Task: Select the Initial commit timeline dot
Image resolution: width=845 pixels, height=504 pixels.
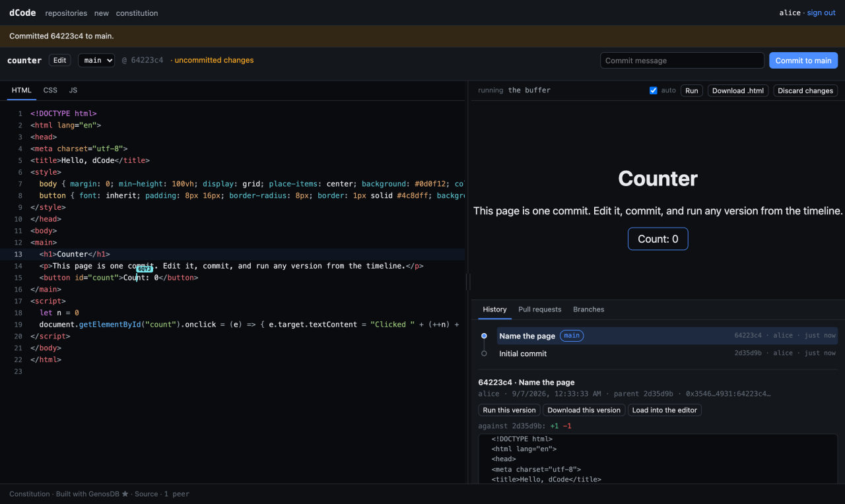Action: click(x=484, y=354)
